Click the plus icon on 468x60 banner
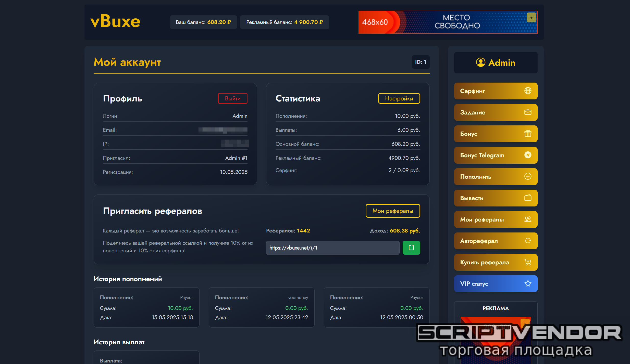Screen dimensions: 630x364 [531, 18]
